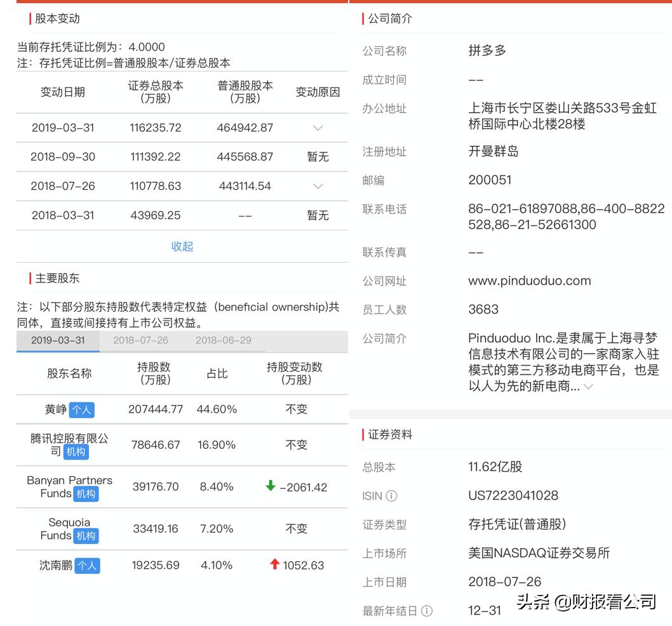Click the 机构 tag under 腾讯控股有限公司

[76, 451]
